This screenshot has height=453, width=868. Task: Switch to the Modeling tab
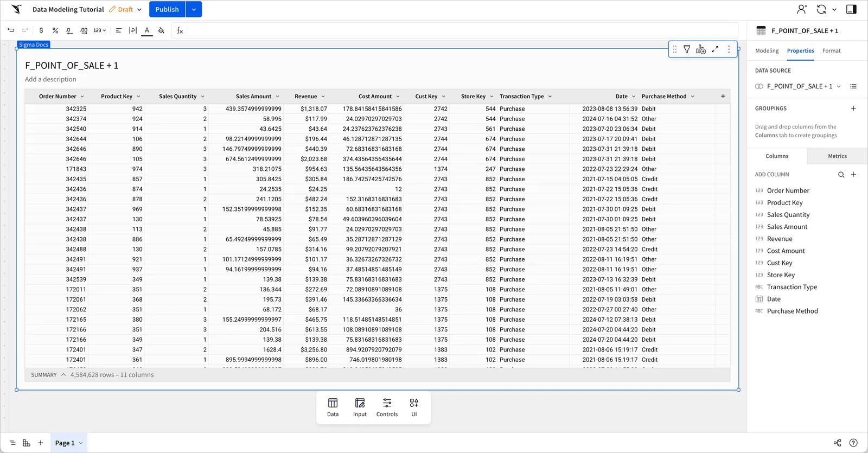tap(767, 51)
